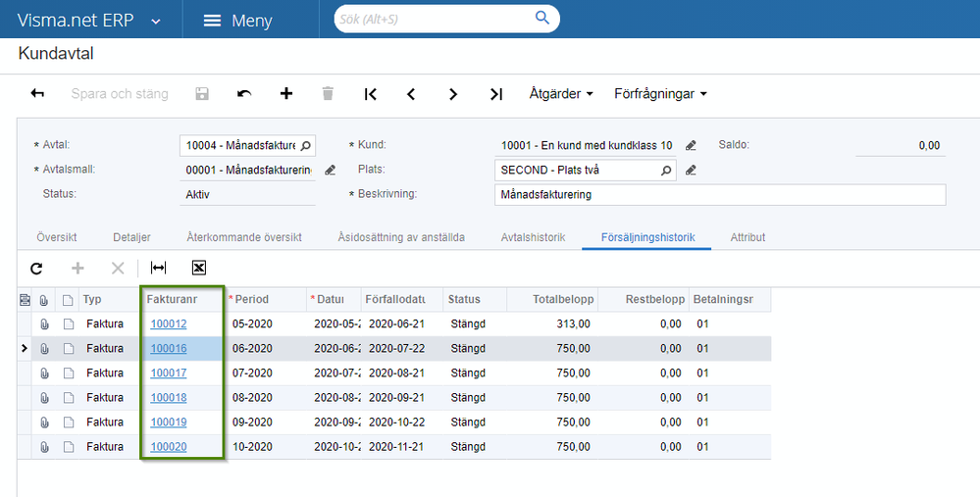Go to the last record icon
The width and height of the screenshot is (980, 497).
496,94
